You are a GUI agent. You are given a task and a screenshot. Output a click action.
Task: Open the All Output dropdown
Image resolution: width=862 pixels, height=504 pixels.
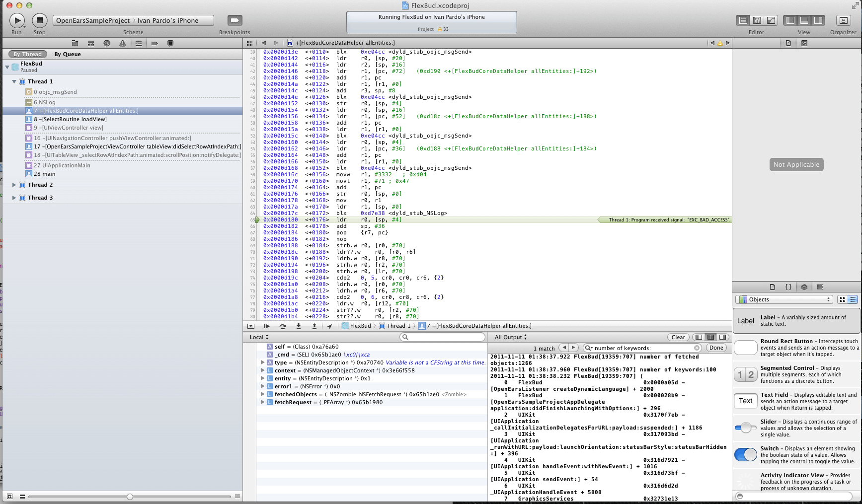click(511, 337)
